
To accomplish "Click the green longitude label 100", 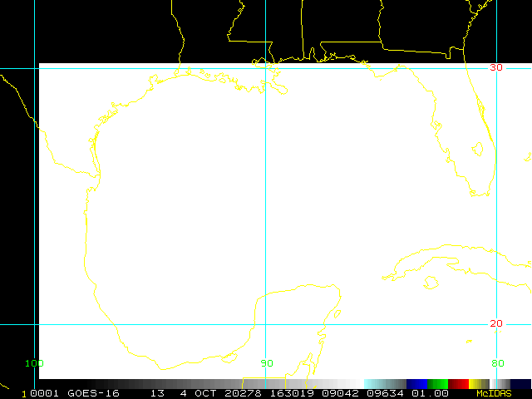I will tap(34, 363).
